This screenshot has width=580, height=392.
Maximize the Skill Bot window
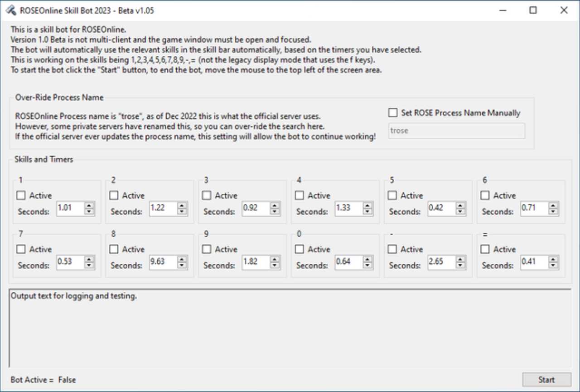coord(533,10)
